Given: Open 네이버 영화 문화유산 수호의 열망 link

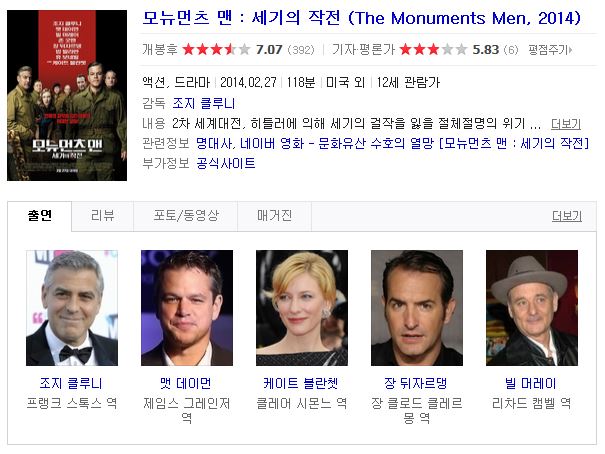Looking at the screenshot, I should [414, 143].
